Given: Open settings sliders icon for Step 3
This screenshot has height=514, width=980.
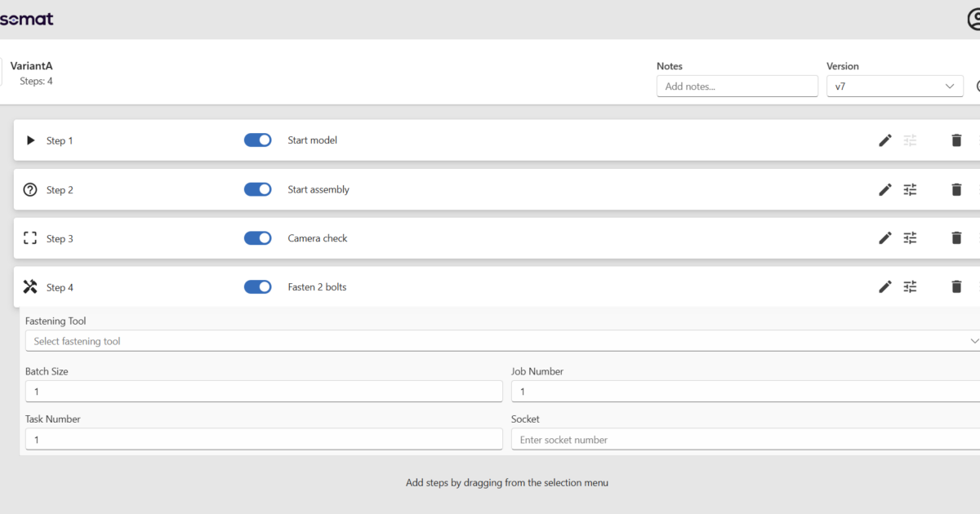Looking at the screenshot, I should click(x=910, y=238).
